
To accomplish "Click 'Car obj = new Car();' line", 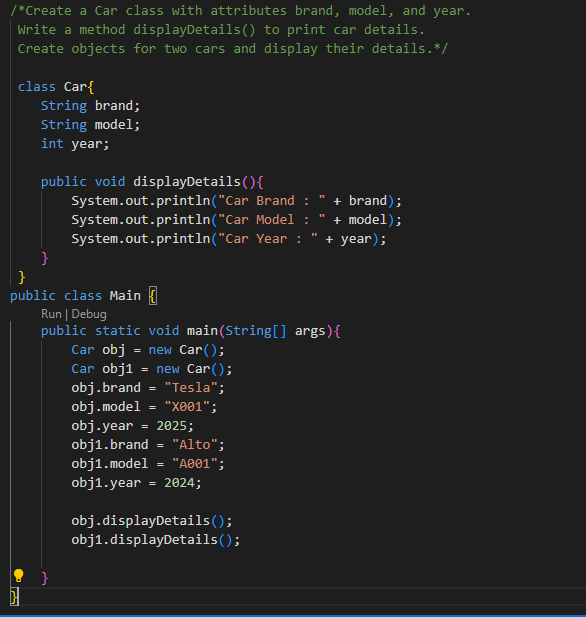I will click(x=148, y=350).
